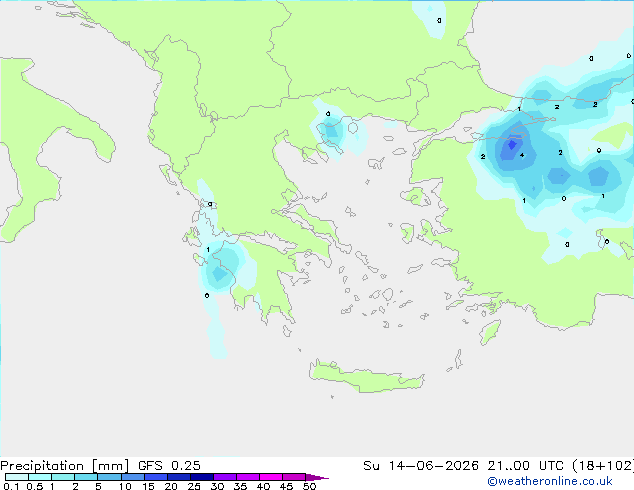Screen dimensions: 634x490
Task: Click the '25' legend scale value
Action: [x=194, y=486]
